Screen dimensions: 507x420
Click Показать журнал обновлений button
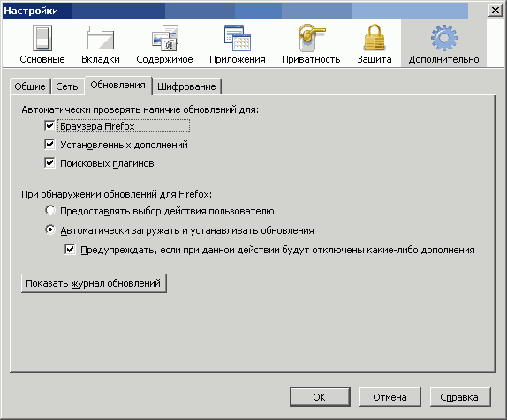coord(94,283)
